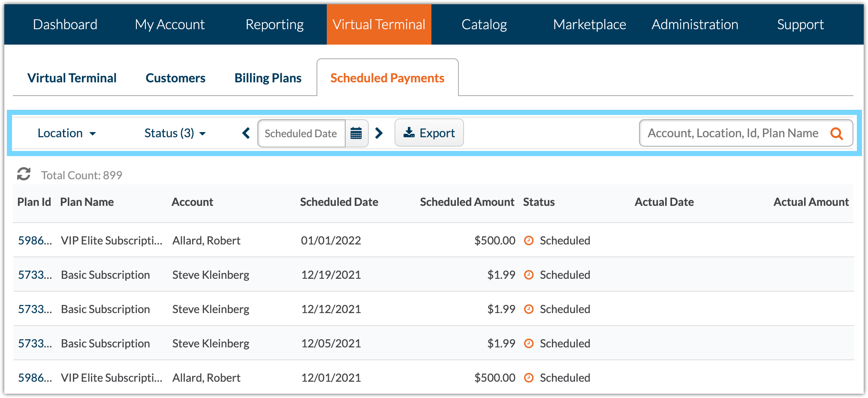The width and height of the screenshot is (868, 398).
Task: Click clock status icon for 12/12/2021 row
Action: pos(529,309)
